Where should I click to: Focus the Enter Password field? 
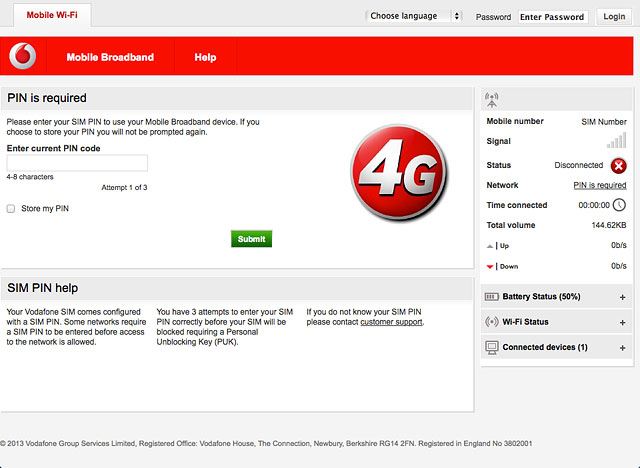click(553, 17)
